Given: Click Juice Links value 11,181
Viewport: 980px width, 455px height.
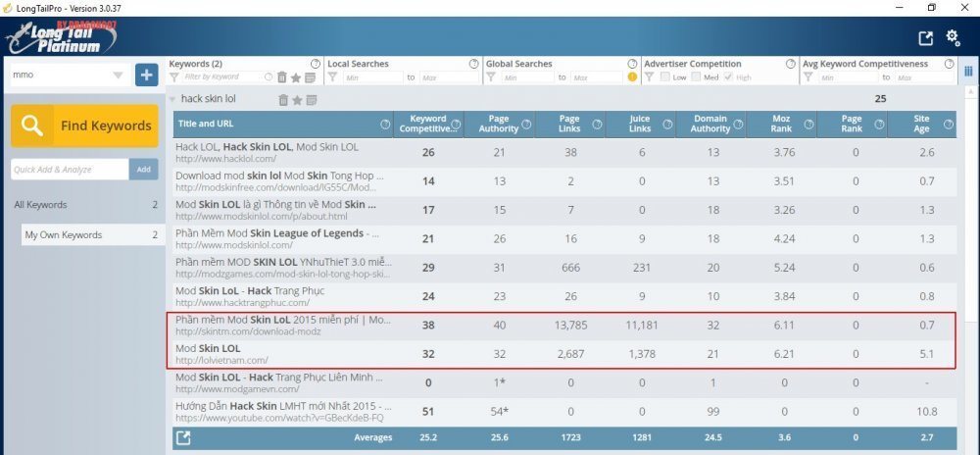Looking at the screenshot, I should click(641, 325).
